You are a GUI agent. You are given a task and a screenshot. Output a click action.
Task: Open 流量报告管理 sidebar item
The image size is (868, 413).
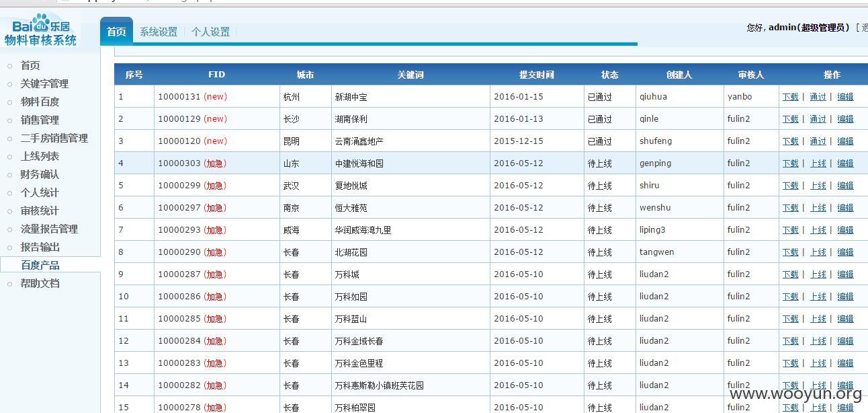pos(49,229)
